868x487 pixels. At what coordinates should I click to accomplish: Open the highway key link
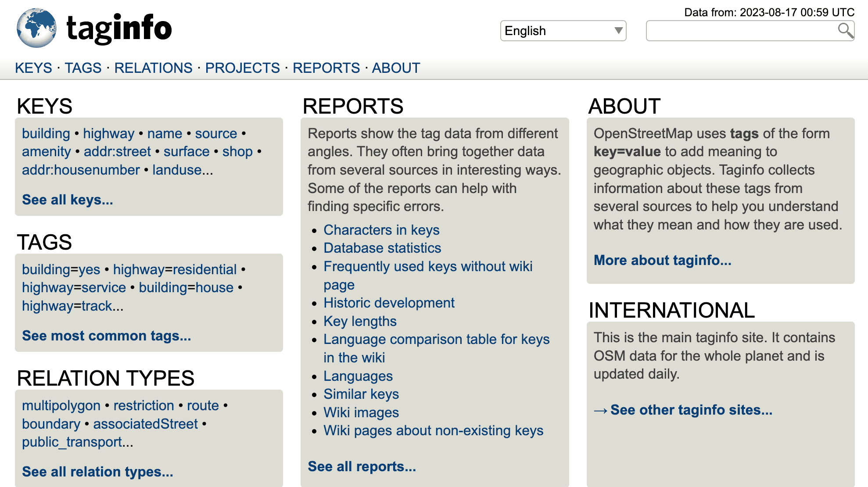(x=109, y=133)
